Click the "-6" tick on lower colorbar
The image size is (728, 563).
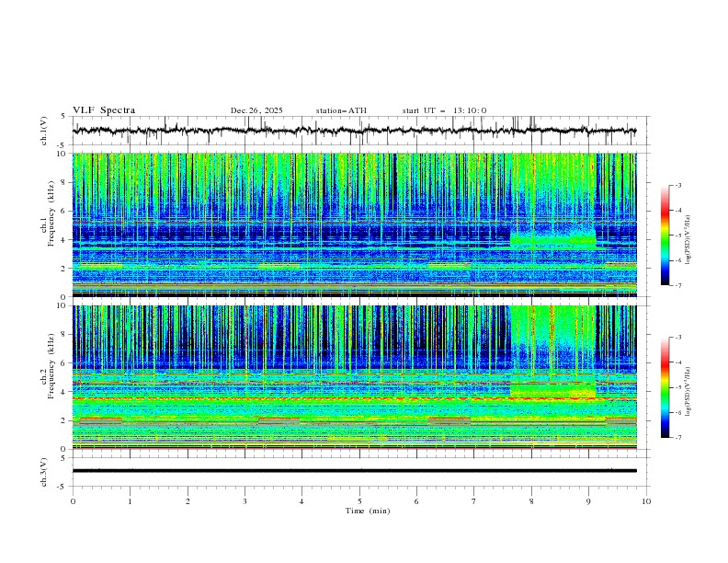click(677, 412)
